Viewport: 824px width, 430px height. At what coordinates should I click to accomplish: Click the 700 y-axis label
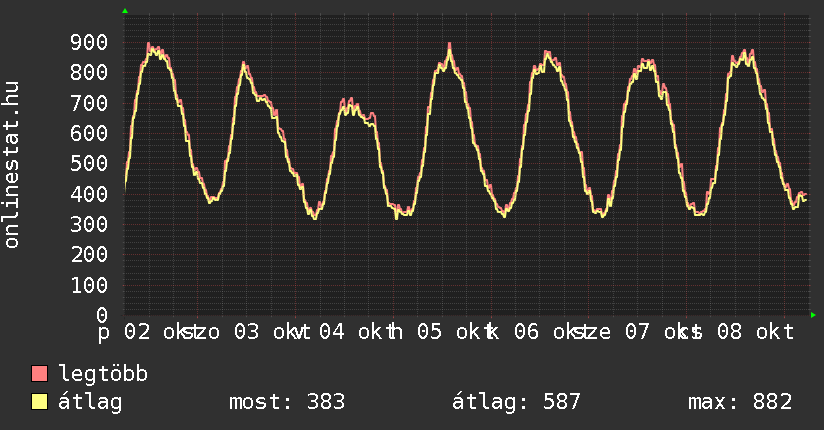[89, 103]
